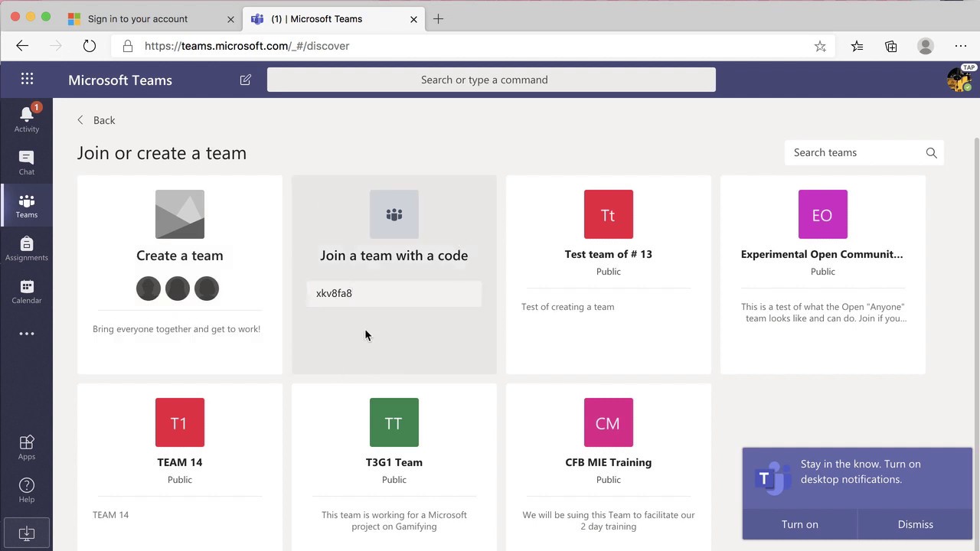Click the Create a team image icon

[180, 214]
